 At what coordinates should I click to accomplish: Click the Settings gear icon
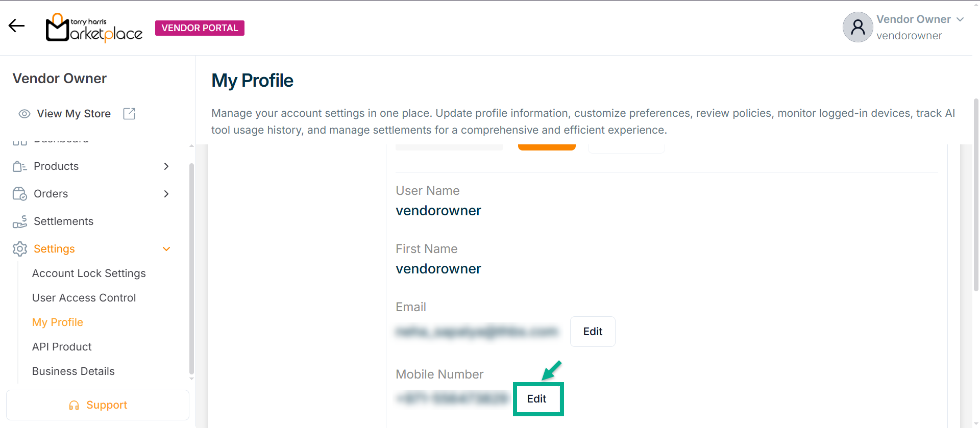(x=19, y=249)
